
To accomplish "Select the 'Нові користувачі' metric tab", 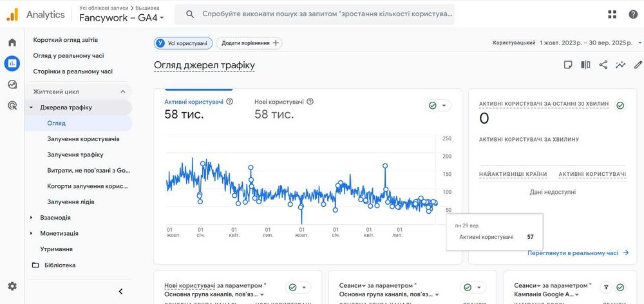I will 279,102.
